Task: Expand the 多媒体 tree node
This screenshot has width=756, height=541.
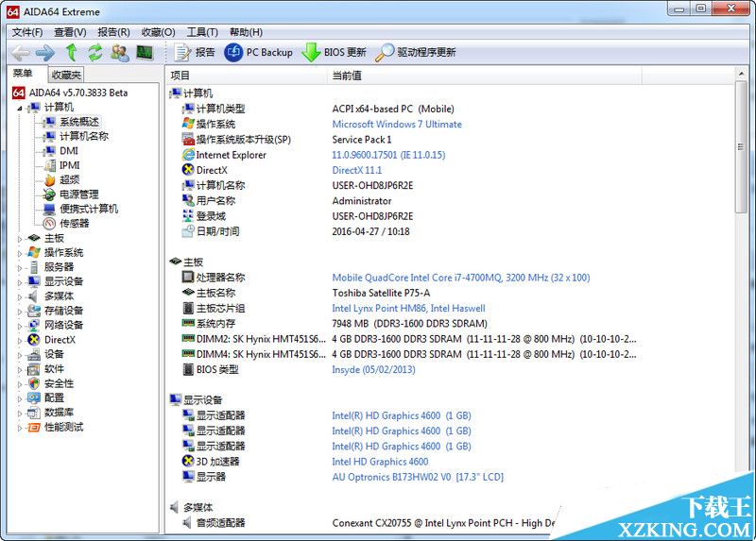Action: point(20,296)
